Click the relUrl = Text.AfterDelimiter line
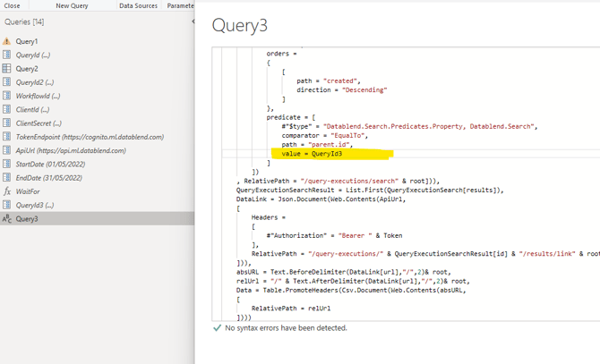600x364 pixels. 353,281
